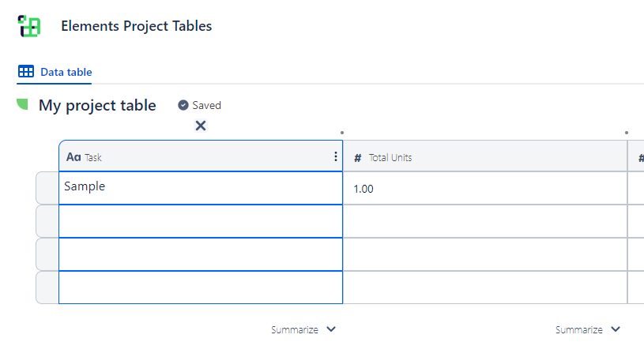644x357 pixels.
Task: Open the three-dot menu in Task header
Action: pyautogui.click(x=336, y=156)
